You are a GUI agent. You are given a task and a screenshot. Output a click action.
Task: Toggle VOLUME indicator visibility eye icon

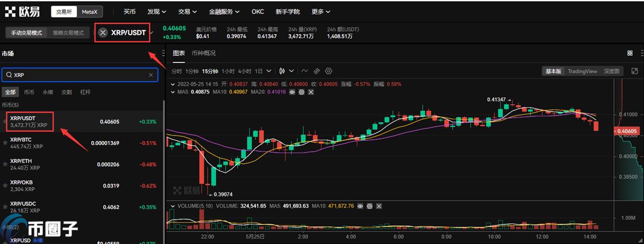pos(361,206)
